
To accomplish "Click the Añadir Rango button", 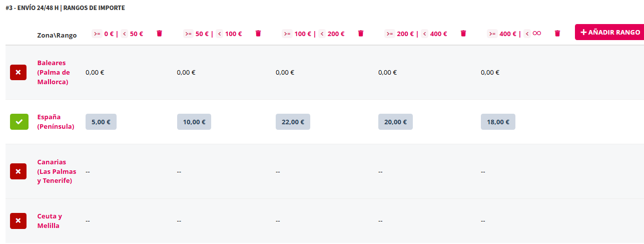I will [609, 32].
